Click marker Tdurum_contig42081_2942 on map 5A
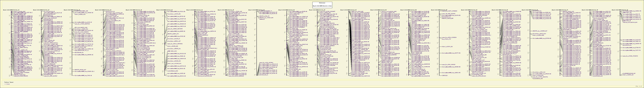Image resolution: width=644 pixels, height=88 pixels. click(x=389, y=11)
